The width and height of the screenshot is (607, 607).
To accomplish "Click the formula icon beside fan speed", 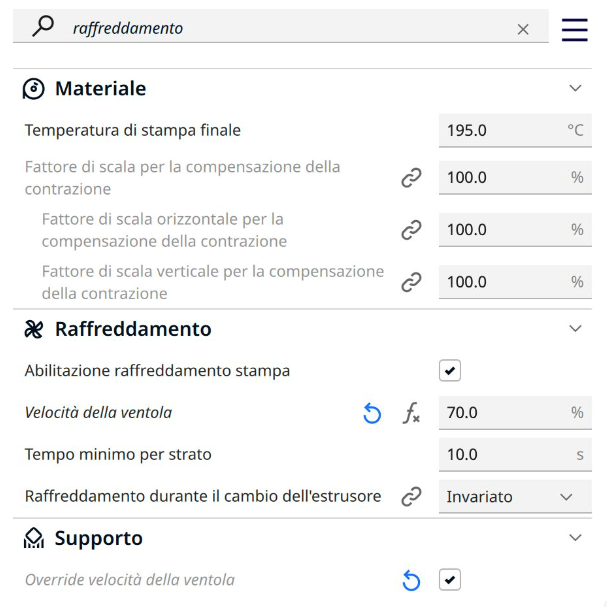I will click(411, 413).
